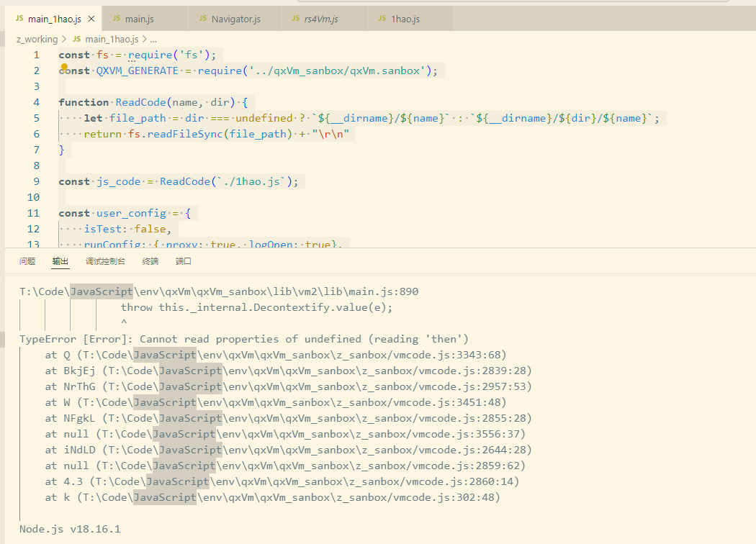Click line number 9 in gutter

36,181
